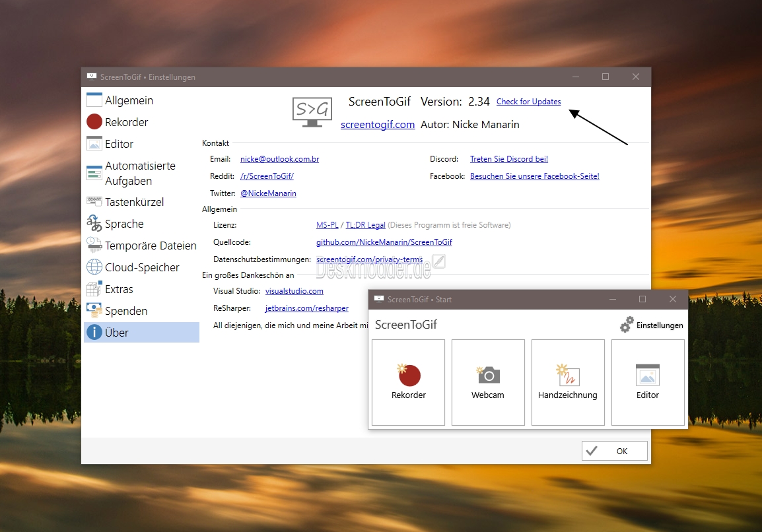The image size is (762, 532).
Task: Click the Tastenkürzel keyboard icon
Action: tap(94, 201)
